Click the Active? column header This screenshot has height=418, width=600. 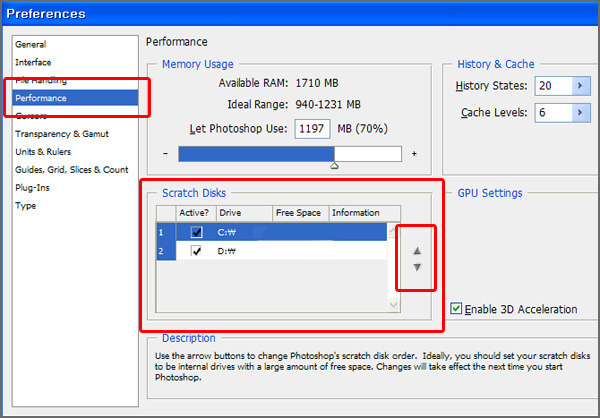coord(196,213)
